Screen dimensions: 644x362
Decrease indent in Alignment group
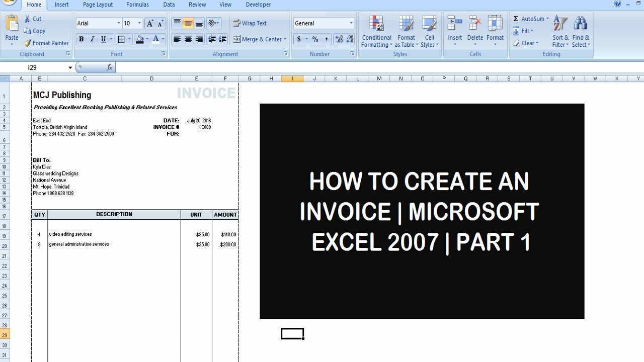coord(212,39)
